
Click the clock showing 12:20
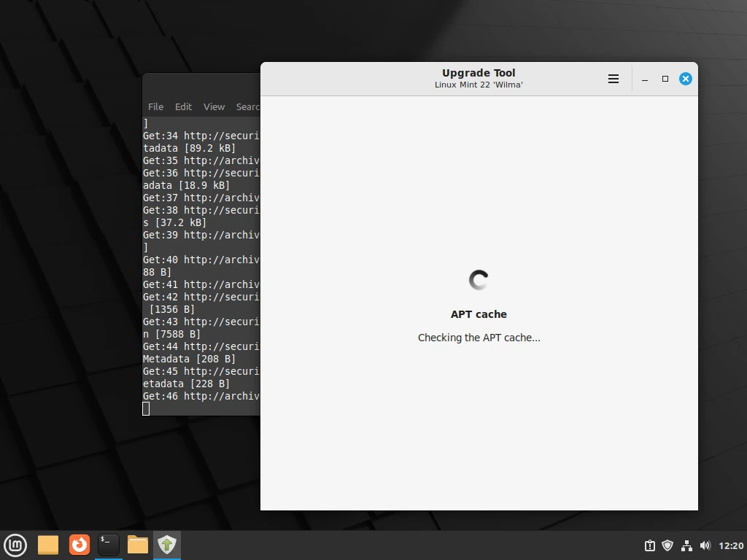click(x=731, y=545)
